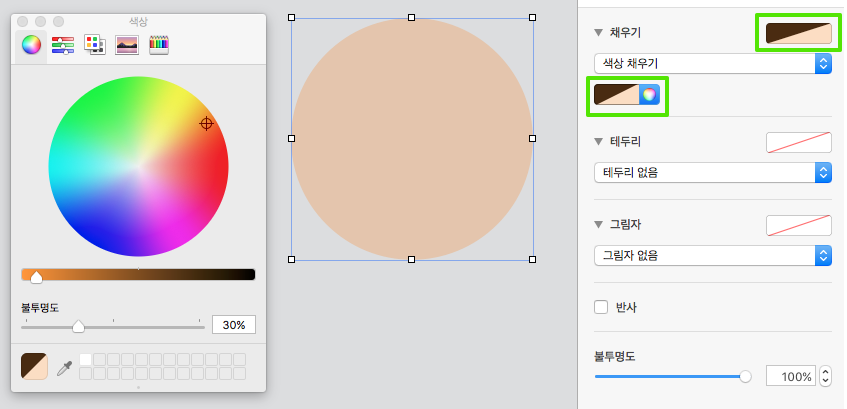The image size is (847, 409).
Task: Click the 100% opacity field
Action: [791, 377]
